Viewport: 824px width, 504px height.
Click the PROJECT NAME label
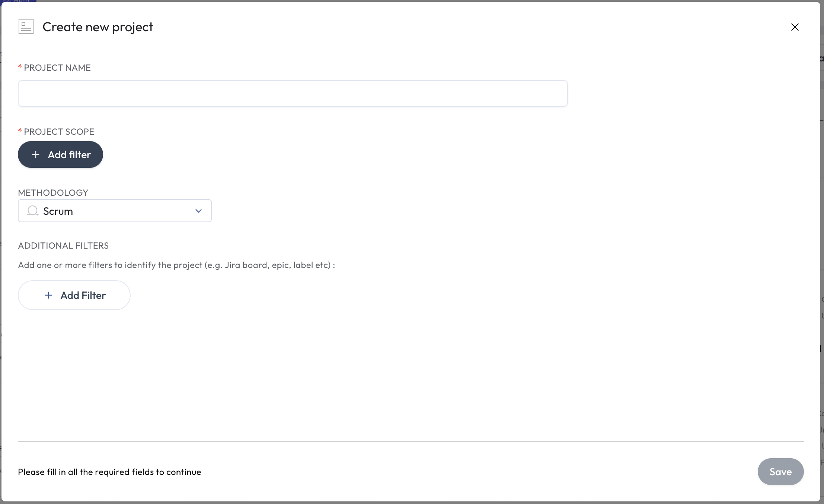tap(57, 68)
